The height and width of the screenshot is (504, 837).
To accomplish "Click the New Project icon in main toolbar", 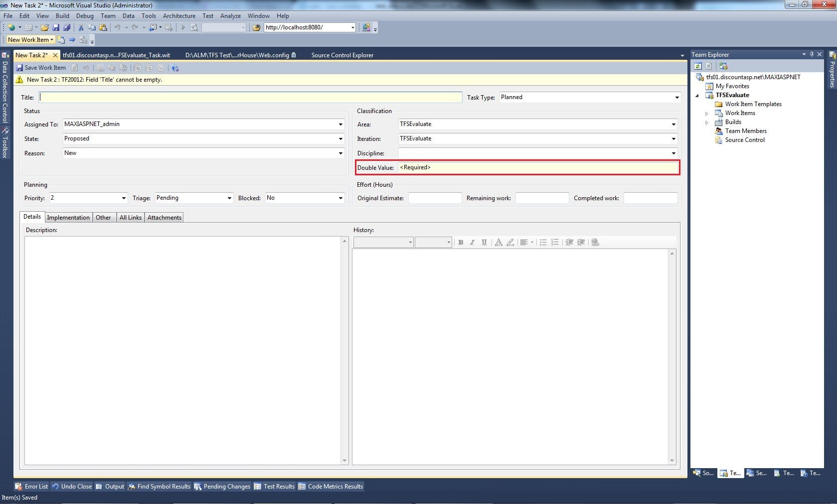I will pyautogui.click(x=11, y=27).
